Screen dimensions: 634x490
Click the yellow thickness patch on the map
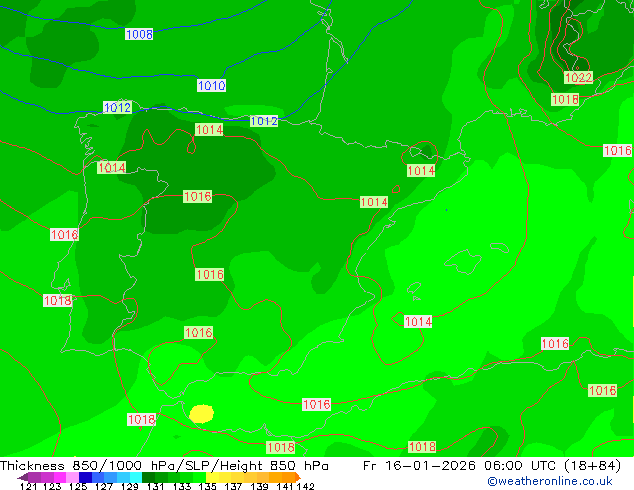click(x=201, y=414)
